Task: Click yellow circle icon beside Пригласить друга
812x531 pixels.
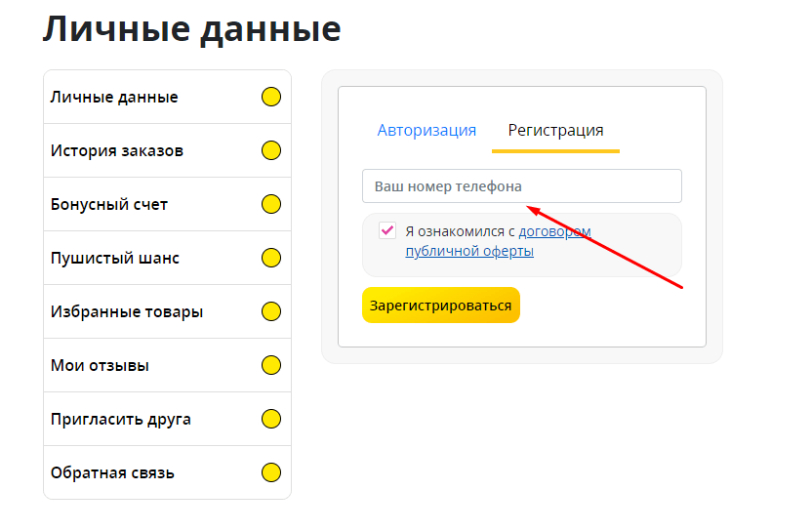Action: click(271, 419)
